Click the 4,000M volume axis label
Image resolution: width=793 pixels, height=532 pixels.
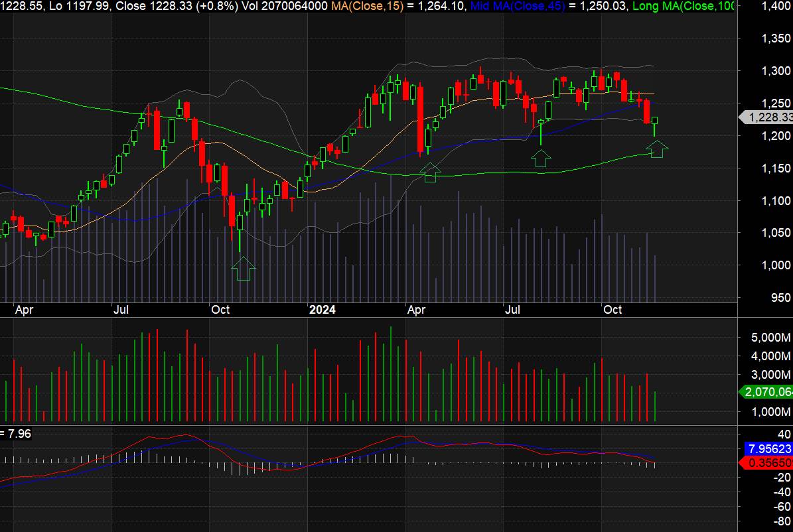click(x=771, y=356)
